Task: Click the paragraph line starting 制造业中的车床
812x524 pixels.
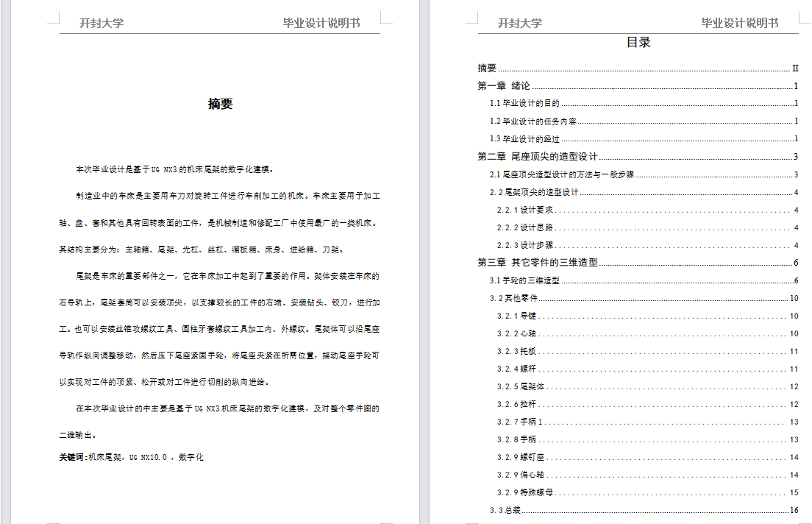Action: pyautogui.click(x=228, y=196)
